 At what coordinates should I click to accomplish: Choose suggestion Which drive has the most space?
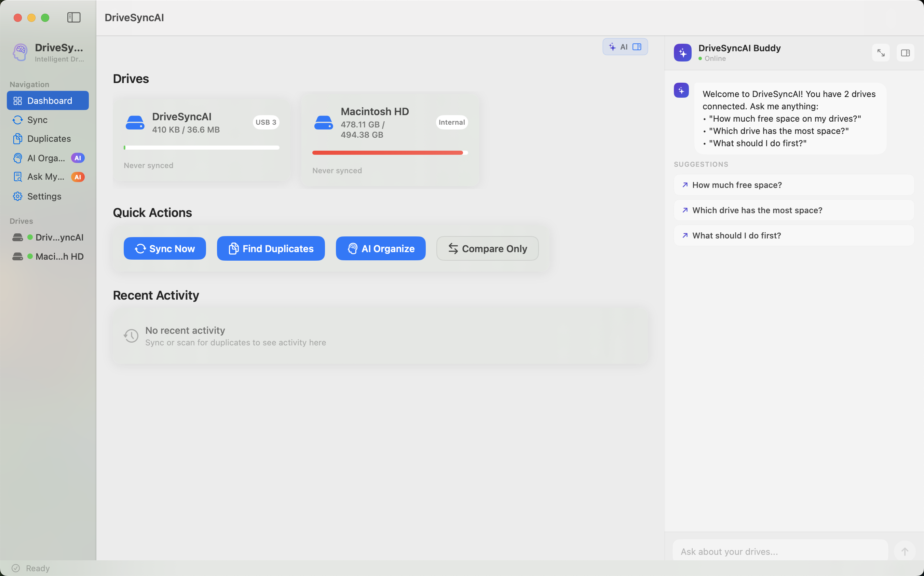(794, 210)
